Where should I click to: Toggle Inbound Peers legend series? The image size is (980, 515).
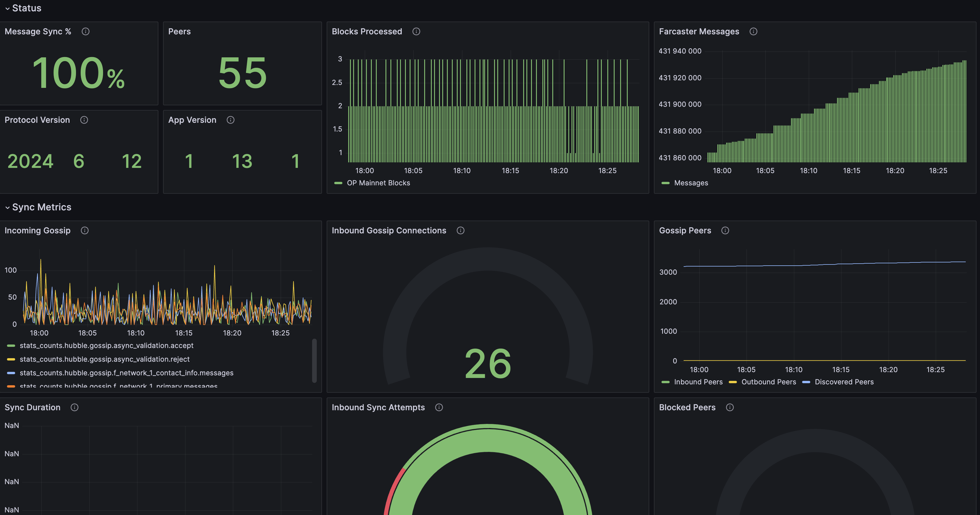[x=698, y=382]
